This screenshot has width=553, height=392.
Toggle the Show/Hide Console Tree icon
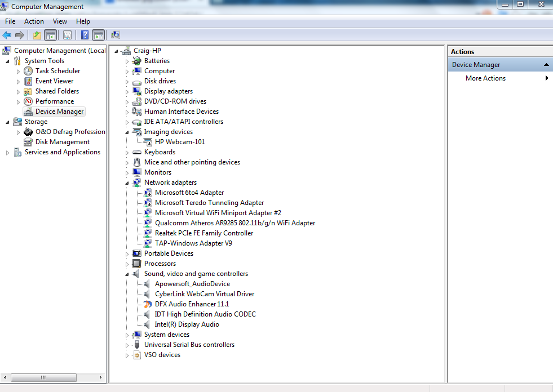pyautogui.click(x=50, y=35)
